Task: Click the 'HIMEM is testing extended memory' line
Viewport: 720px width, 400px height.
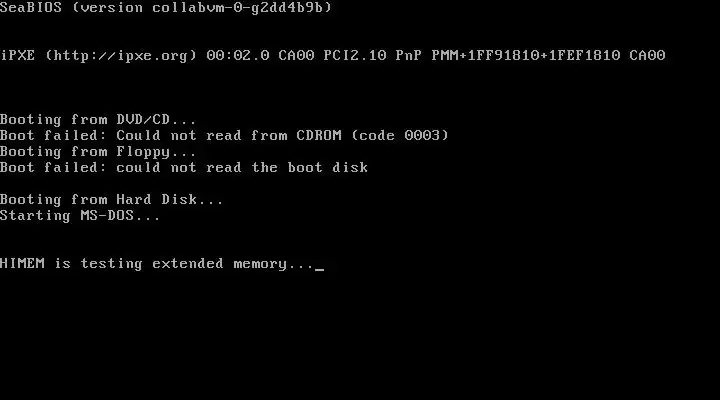Action: (156, 264)
